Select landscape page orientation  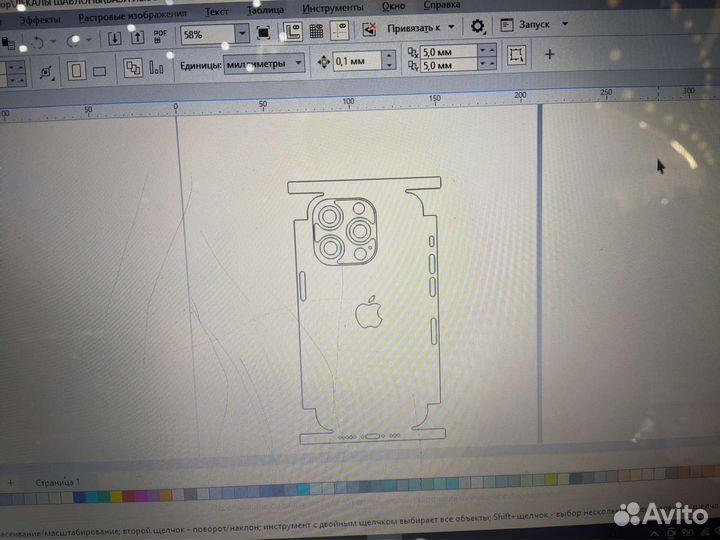pyautogui.click(x=99, y=71)
